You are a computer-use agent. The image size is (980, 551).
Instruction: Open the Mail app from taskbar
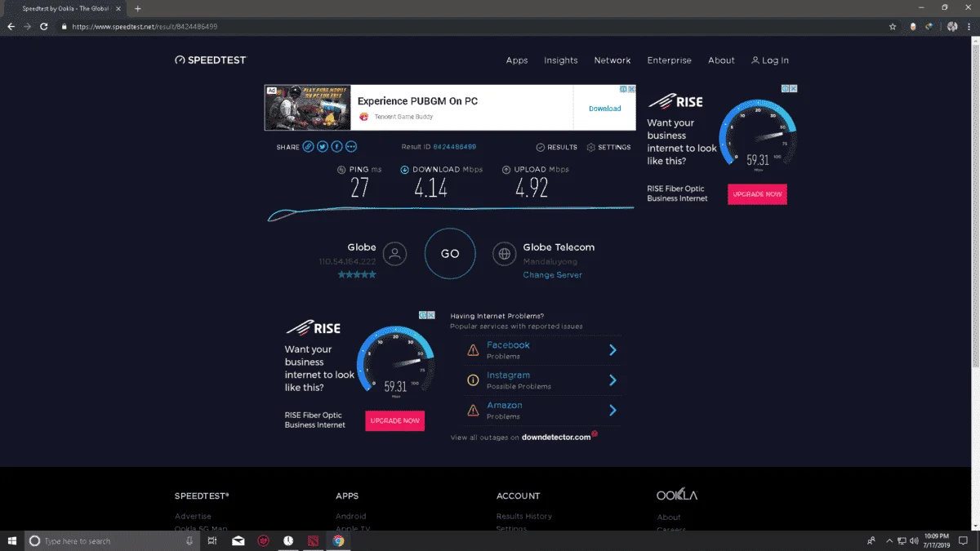[238, 540]
